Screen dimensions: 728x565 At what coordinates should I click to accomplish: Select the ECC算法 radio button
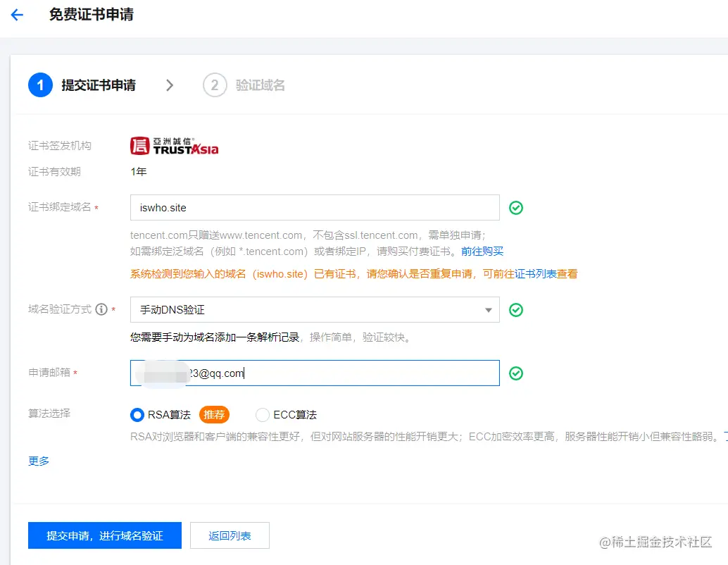point(263,414)
